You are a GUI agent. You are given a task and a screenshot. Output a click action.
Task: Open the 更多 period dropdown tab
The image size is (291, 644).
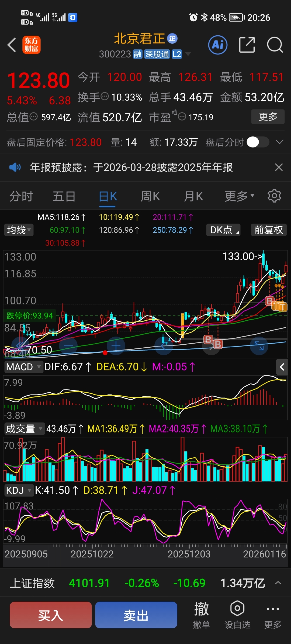[x=240, y=196]
